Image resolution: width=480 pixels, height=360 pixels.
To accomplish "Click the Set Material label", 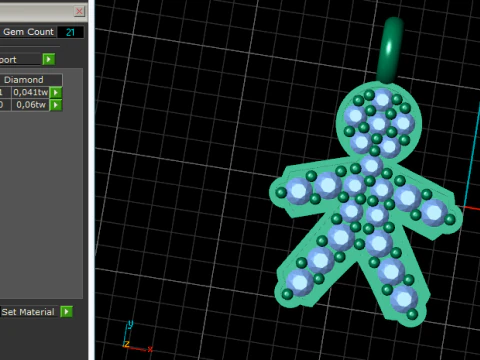I will [x=28, y=312].
